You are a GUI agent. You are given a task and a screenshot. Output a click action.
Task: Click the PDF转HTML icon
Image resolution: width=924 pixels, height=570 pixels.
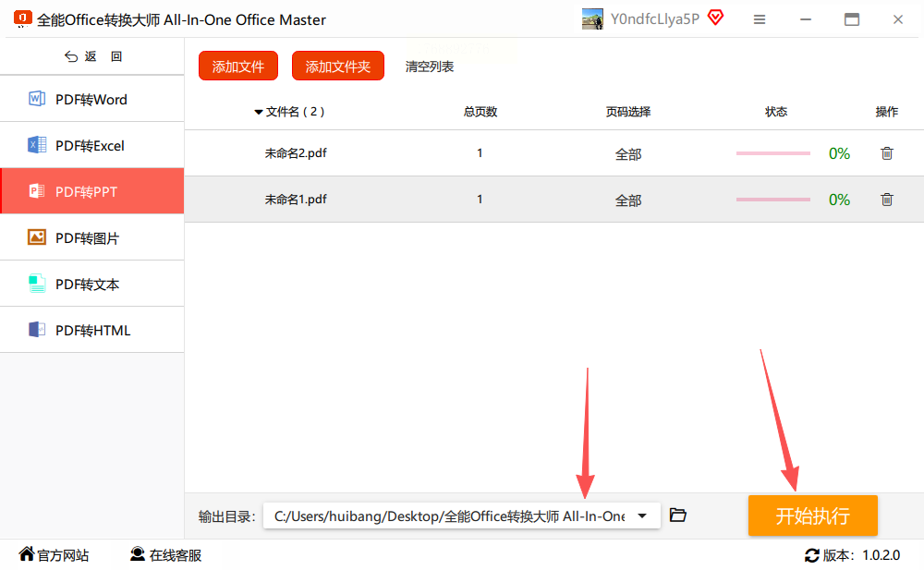point(37,330)
